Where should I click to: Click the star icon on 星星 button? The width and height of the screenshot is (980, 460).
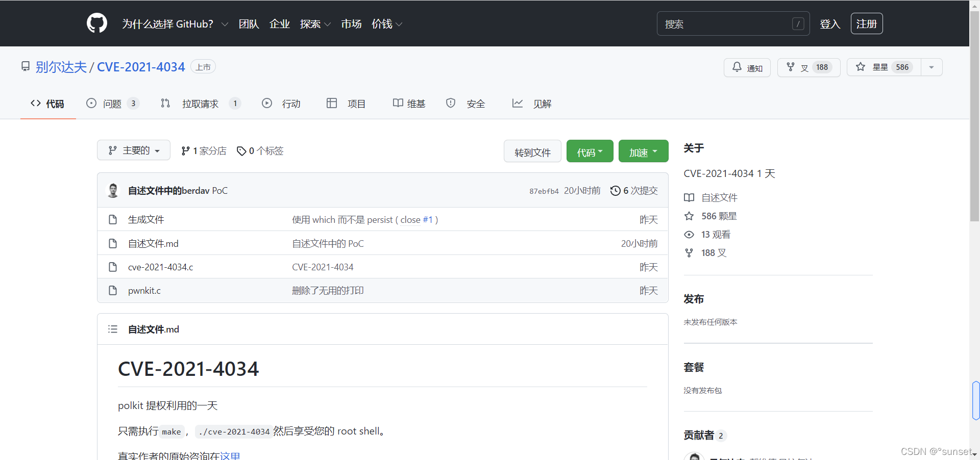(x=861, y=67)
